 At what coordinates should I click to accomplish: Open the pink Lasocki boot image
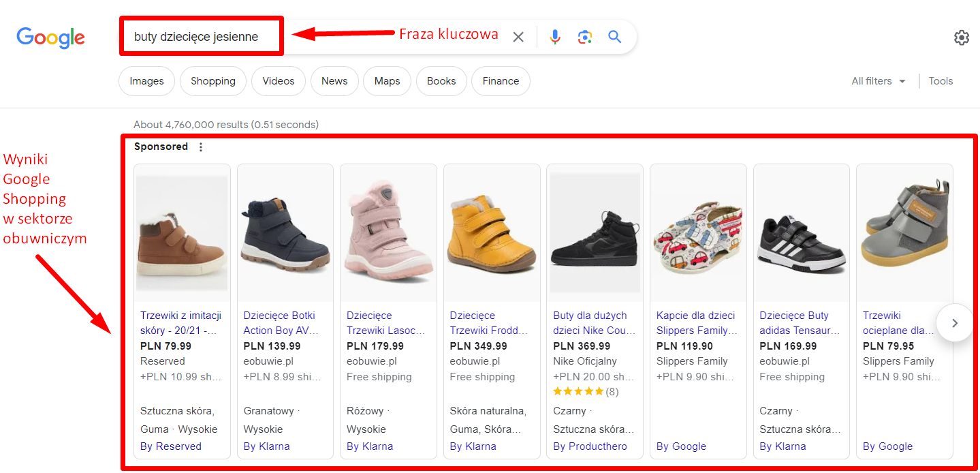[x=388, y=233]
